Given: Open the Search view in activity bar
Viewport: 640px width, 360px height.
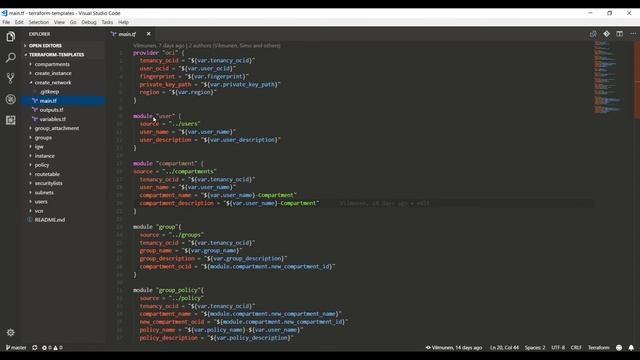Looking at the screenshot, I should point(11,58).
